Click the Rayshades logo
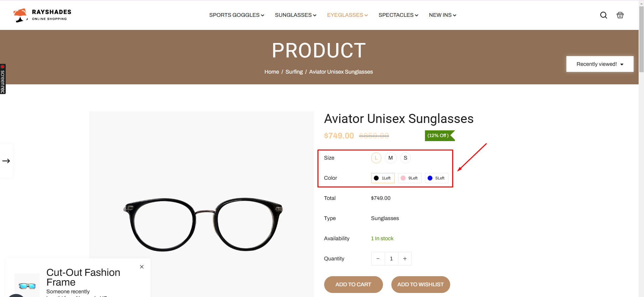644x297 pixels. point(42,15)
